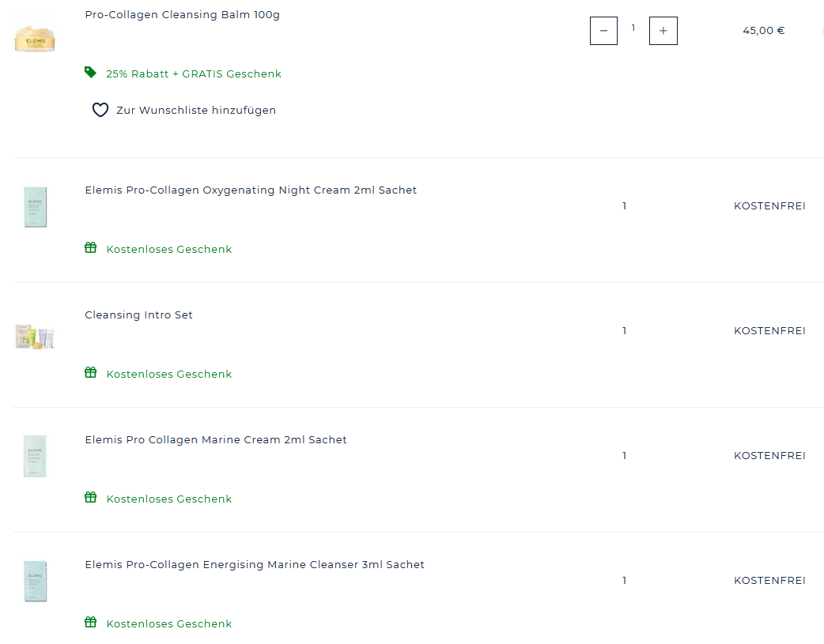Click the Energising Marine Cleanser sachet image

click(35, 581)
